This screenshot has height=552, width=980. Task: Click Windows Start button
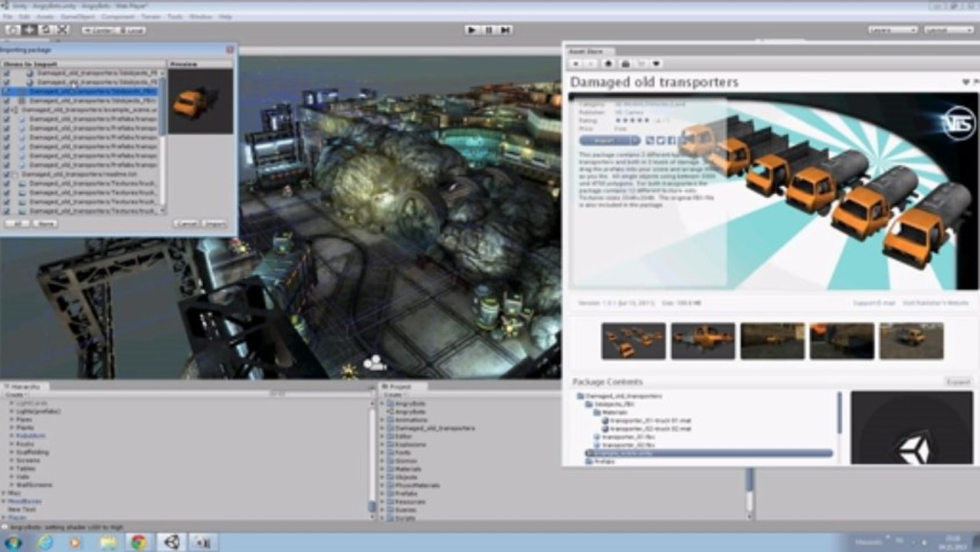14,542
